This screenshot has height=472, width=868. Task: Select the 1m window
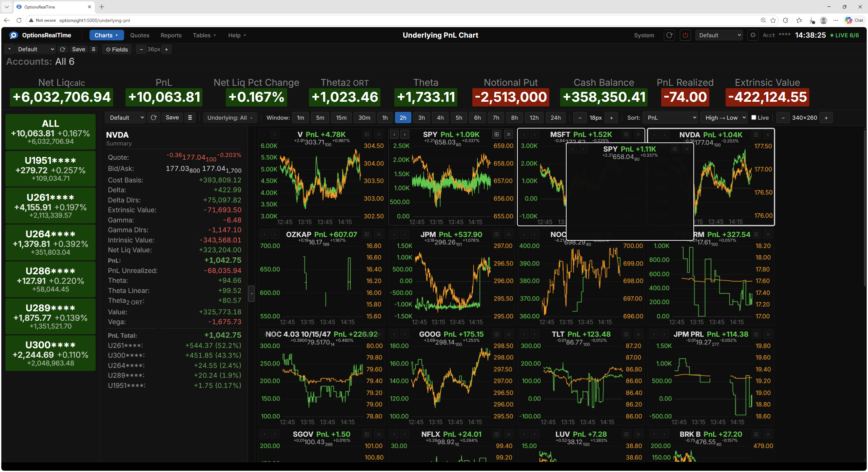(x=301, y=118)
